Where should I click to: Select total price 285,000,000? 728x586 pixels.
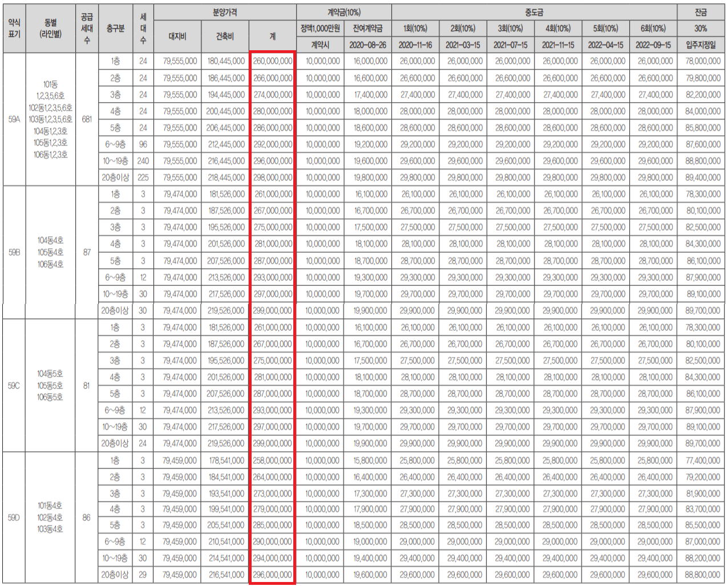pyautogui.click(x=273, y=525)
